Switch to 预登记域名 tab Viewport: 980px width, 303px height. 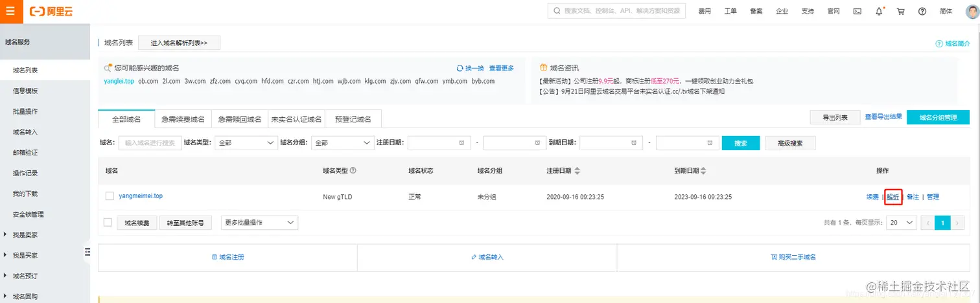(x=353, y=119)
